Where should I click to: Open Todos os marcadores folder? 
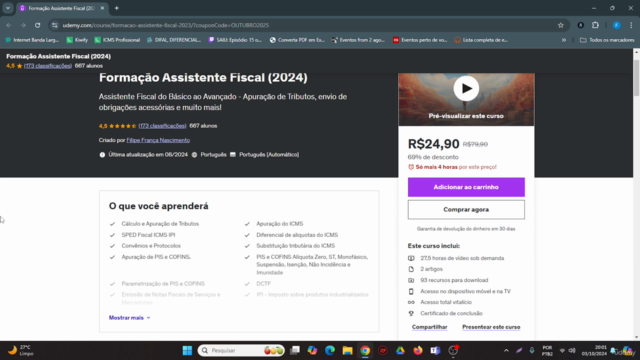click(x=607, y=40)
